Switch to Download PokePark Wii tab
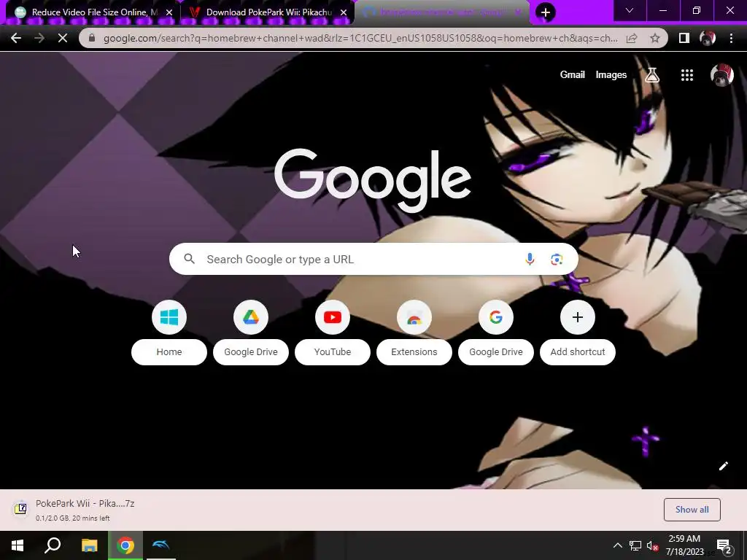 [x=267, y=12]
